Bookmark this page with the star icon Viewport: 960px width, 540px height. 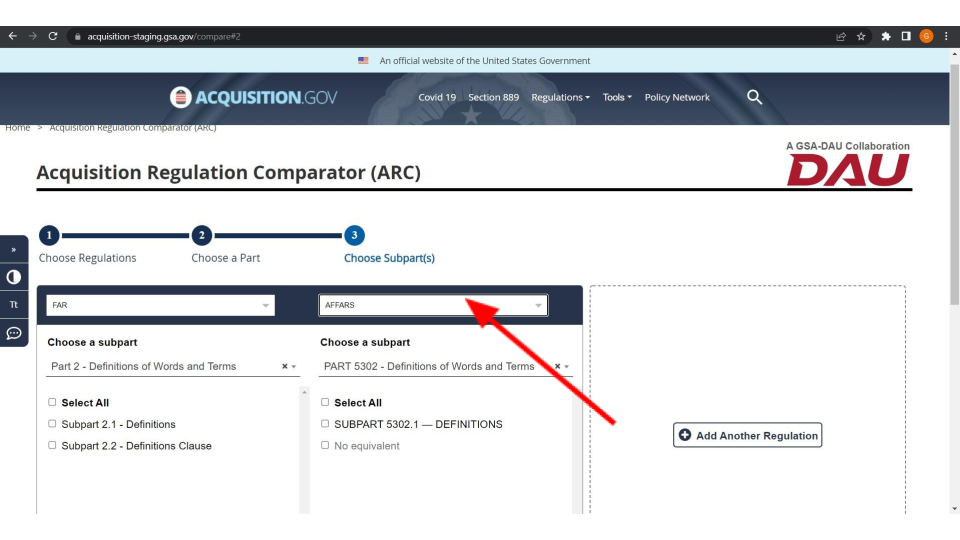pyautogui.click(x=861, y=37)
